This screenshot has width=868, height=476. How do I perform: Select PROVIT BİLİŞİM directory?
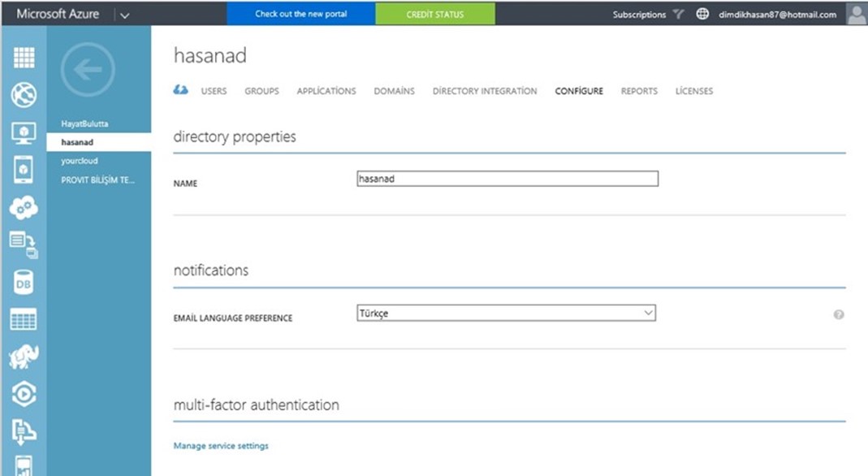tap(97, 180)
